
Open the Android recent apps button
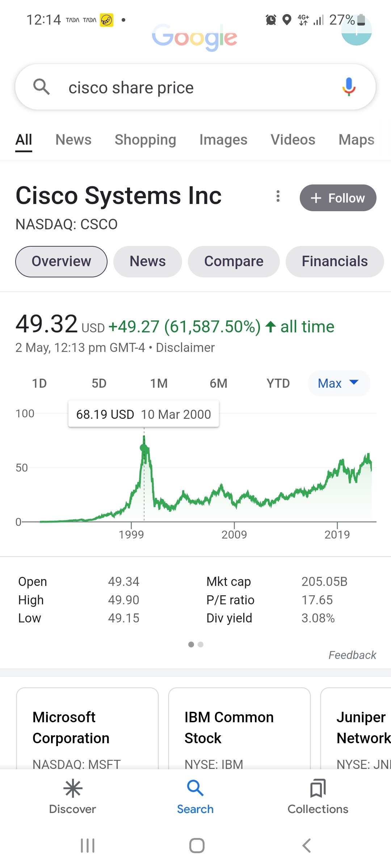click(87, 846)
